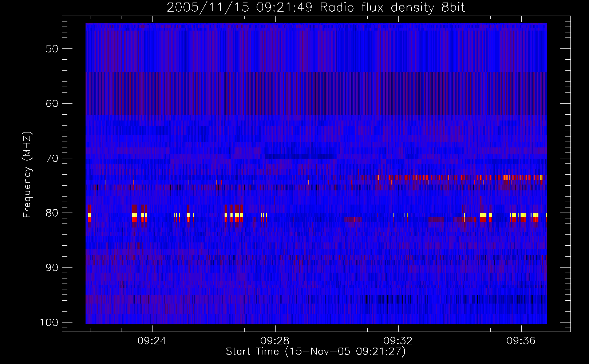Screen dimensions: 589x364
Task: Select the 90 frequency tick label
Action: 52,268
